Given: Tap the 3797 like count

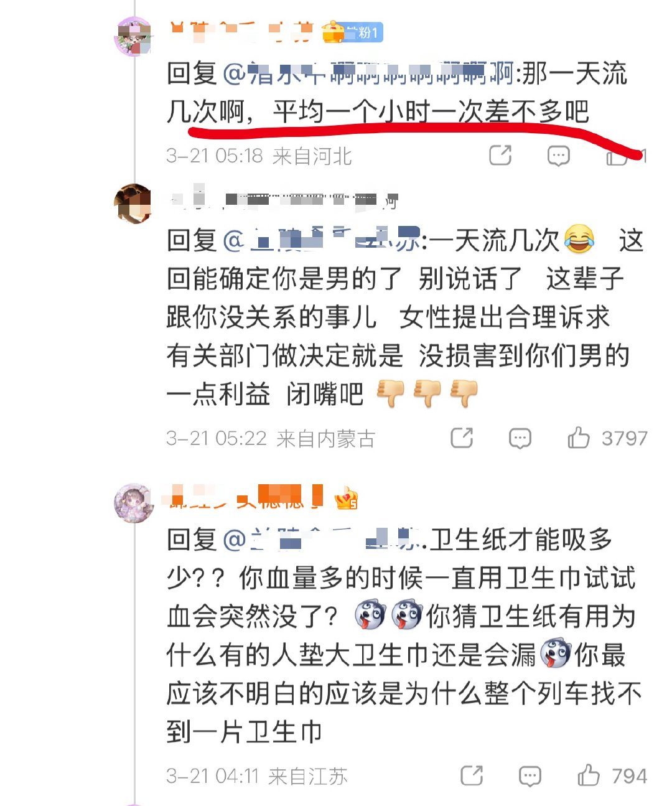Looking at the screenshot, I should tap(624, 439).
